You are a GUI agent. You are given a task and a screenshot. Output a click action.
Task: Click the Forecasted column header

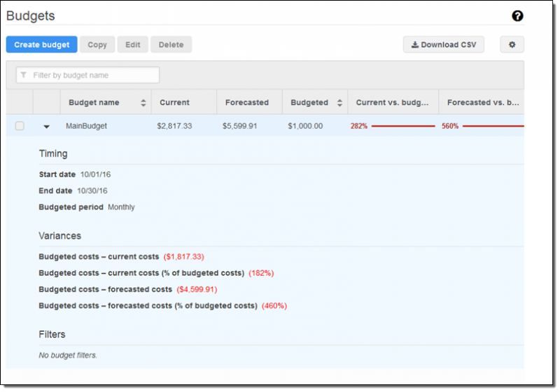(247, 102)
